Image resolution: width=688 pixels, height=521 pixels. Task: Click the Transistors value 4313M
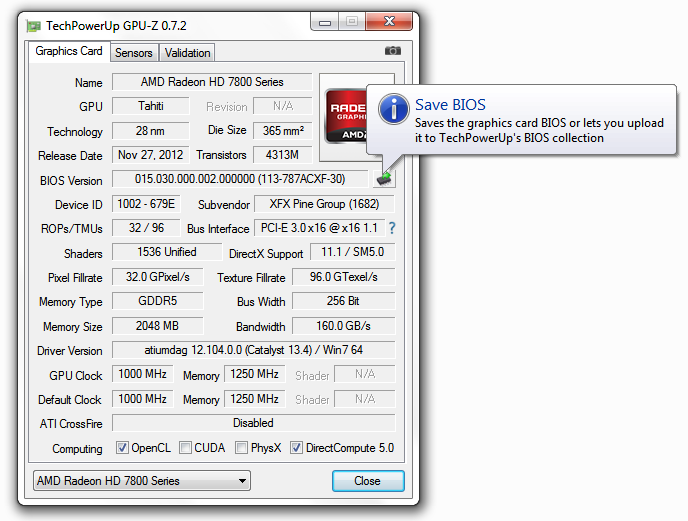click(283, 155)
